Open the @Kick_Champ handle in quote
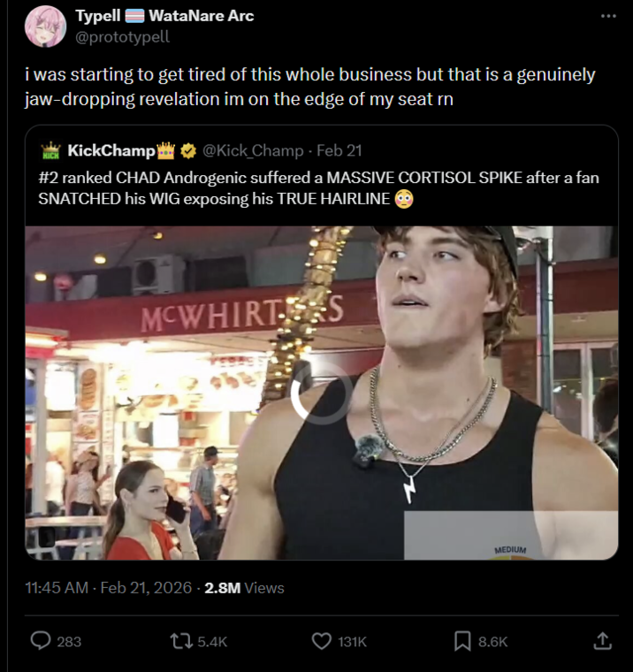Screen dimensions: 633x672 pos(254,150)
